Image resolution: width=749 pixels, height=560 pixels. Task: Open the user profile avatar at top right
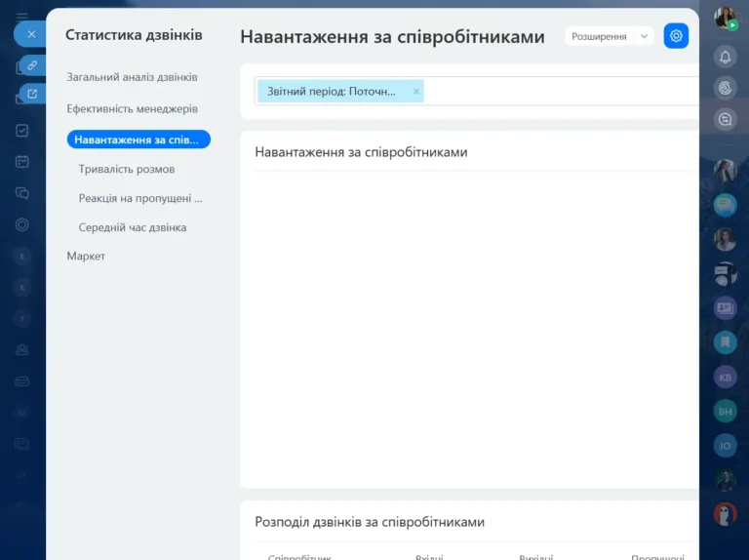[726, 19]
